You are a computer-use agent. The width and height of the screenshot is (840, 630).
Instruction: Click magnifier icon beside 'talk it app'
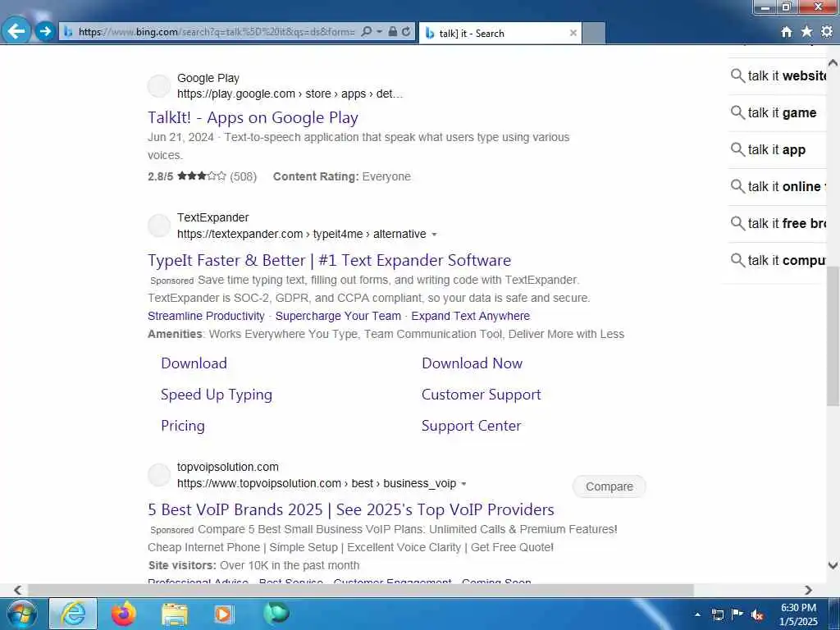tap(737, 150)
